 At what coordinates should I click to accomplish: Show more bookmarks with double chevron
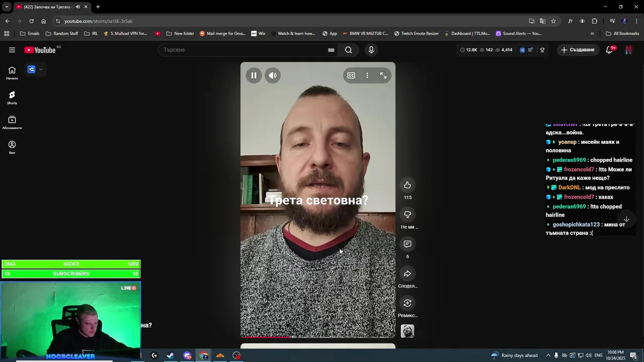click(x=592, y=34)
